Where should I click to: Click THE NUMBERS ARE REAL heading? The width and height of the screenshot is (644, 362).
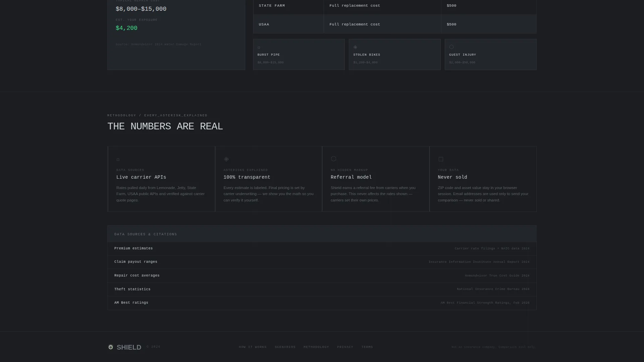tap(165, 127)
